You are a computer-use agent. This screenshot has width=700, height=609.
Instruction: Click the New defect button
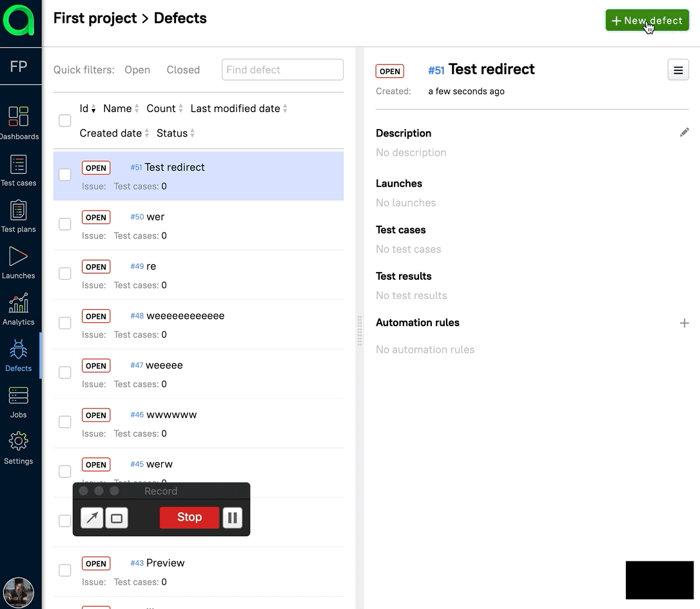pos(647,21)
